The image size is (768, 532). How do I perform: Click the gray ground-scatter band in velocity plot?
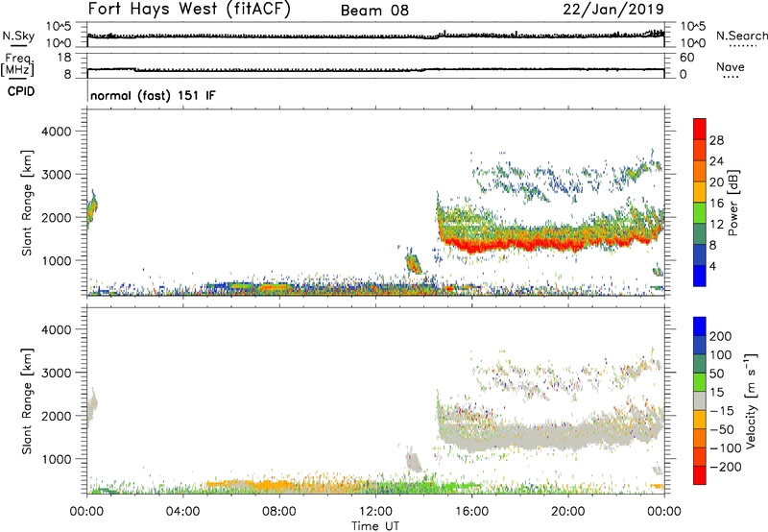coord(539,436)
